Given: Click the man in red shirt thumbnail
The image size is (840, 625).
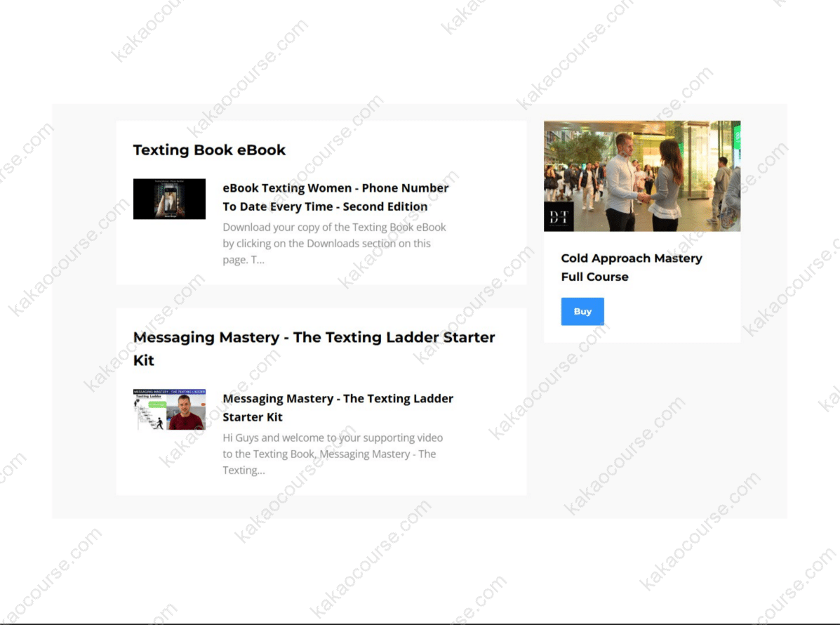Looking at the screenshot, I should (x=186, y=414).
